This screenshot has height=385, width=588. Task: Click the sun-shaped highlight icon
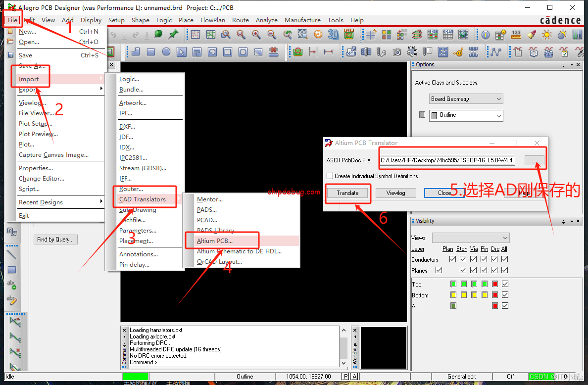coord(547,35)
